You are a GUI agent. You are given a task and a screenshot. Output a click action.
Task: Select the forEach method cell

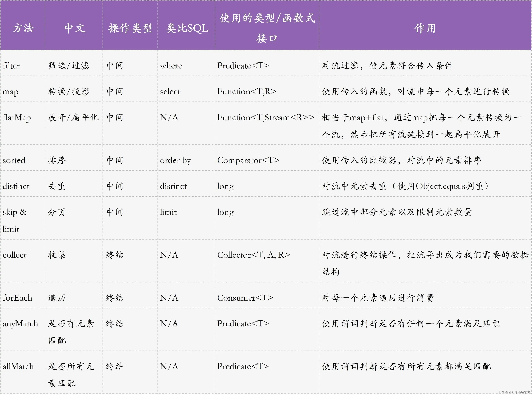coord(17,298)
